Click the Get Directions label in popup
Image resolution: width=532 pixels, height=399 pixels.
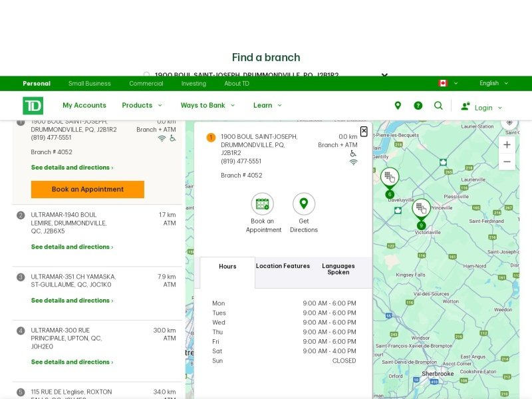[304, 225]
